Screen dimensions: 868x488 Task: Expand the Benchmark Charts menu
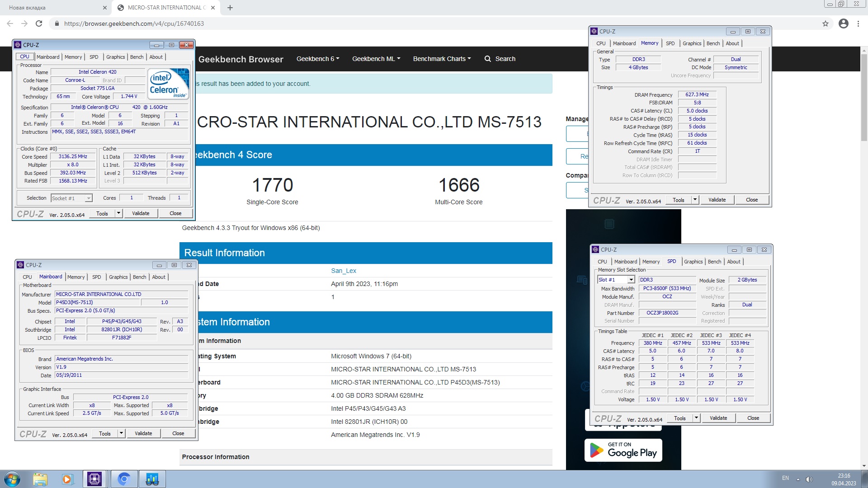pyautogui.click(x=442, y=59)
